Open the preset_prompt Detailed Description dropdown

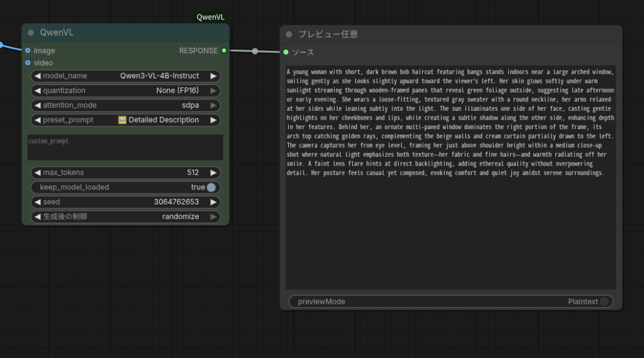[126, 120]
